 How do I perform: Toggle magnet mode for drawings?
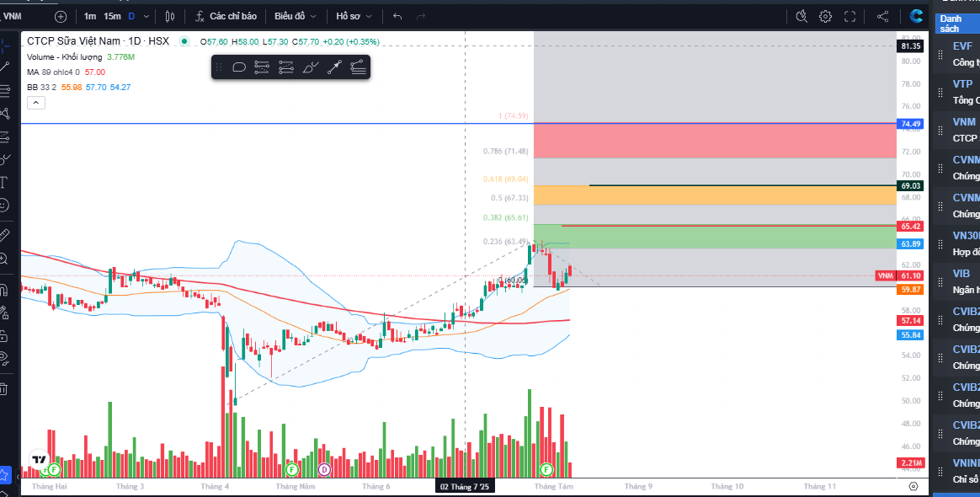[x=3, y=290]
